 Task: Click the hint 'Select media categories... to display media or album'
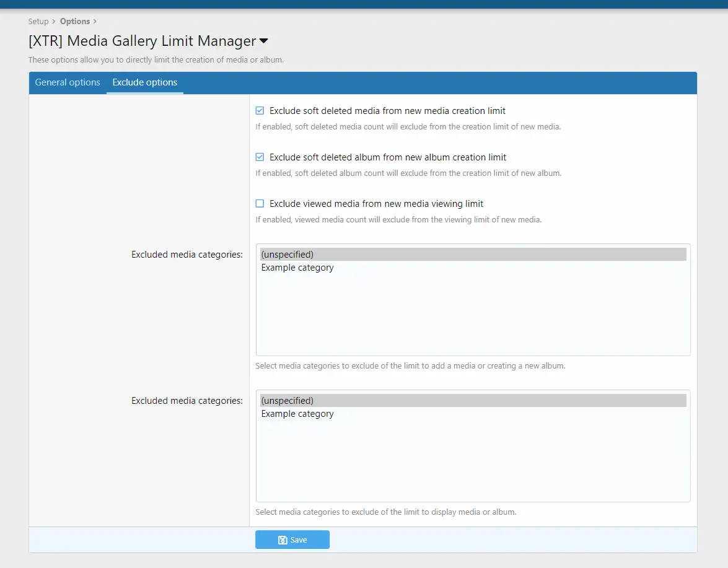[x=386, y=512]
